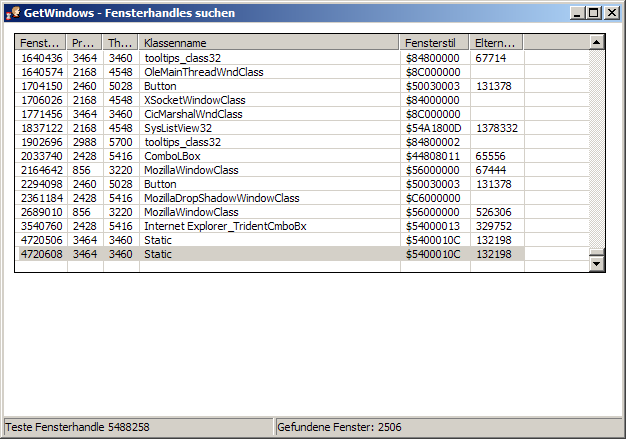
Task: Close the GetWindows window
Action: pos(611,13)
